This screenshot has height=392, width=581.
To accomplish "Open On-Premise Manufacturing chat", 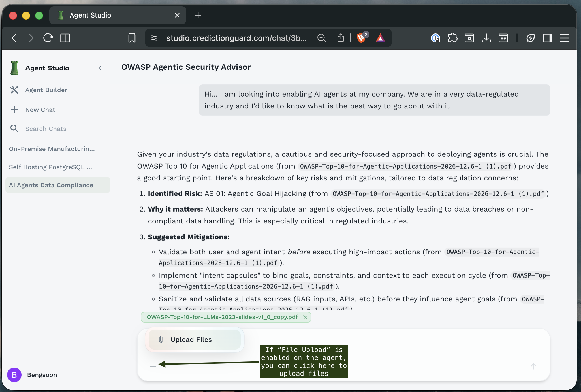I will point(52,149).
